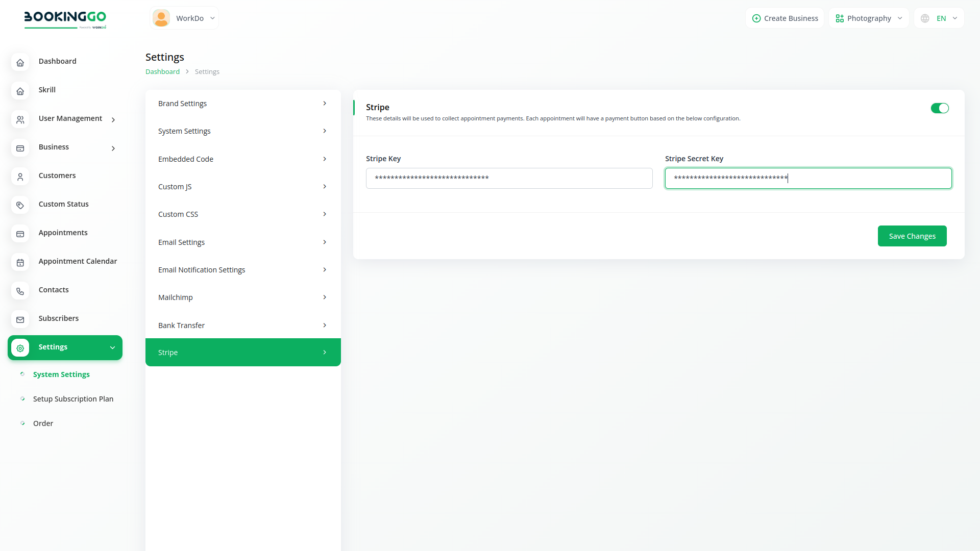Click the Dashboard home icon in sidebar

tap(20, 62)
